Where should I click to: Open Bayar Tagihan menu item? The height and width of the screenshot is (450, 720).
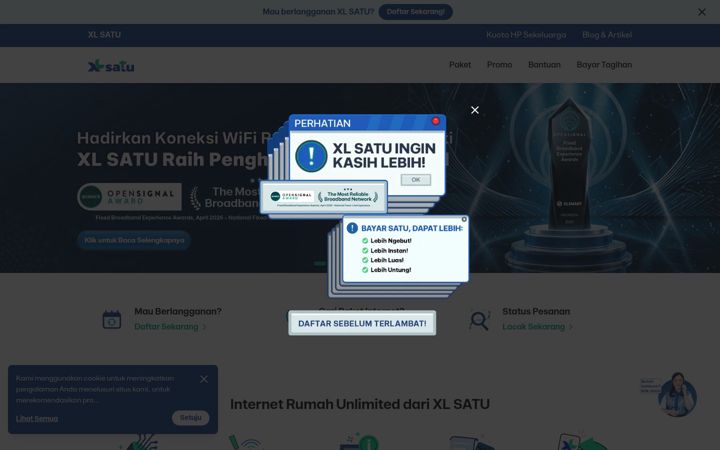click(x=604, y=65)
